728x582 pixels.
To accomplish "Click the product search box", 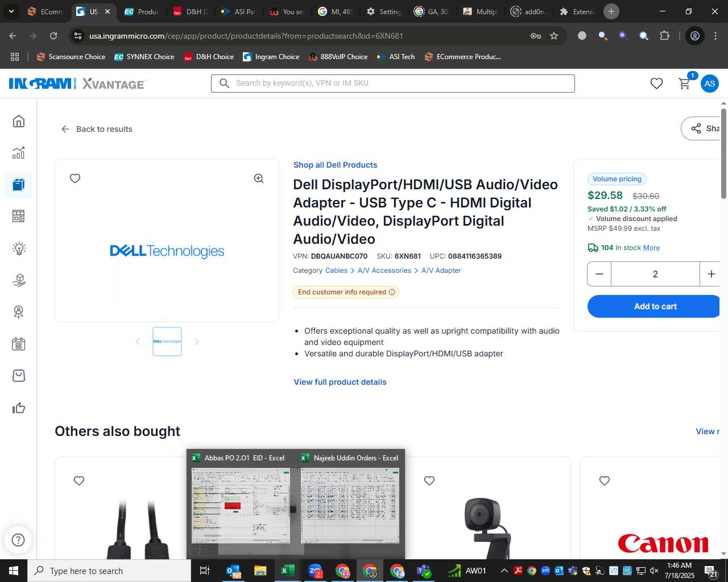I will (393, 83).
